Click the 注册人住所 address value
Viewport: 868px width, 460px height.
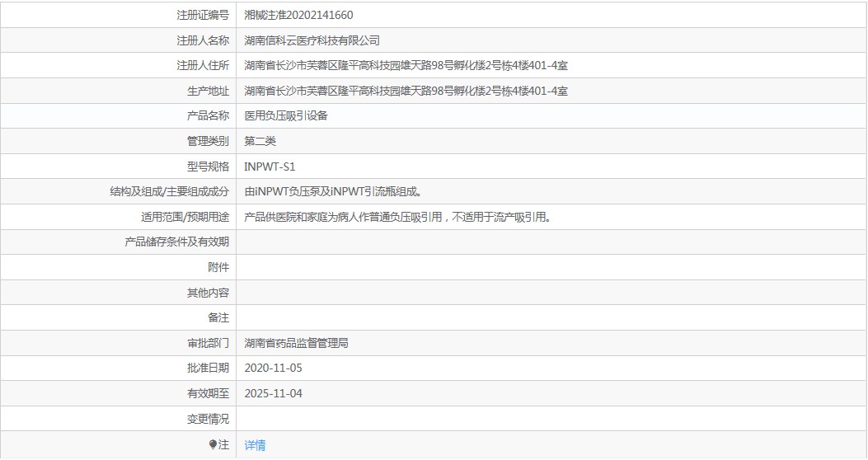click(x=406, y=66)
